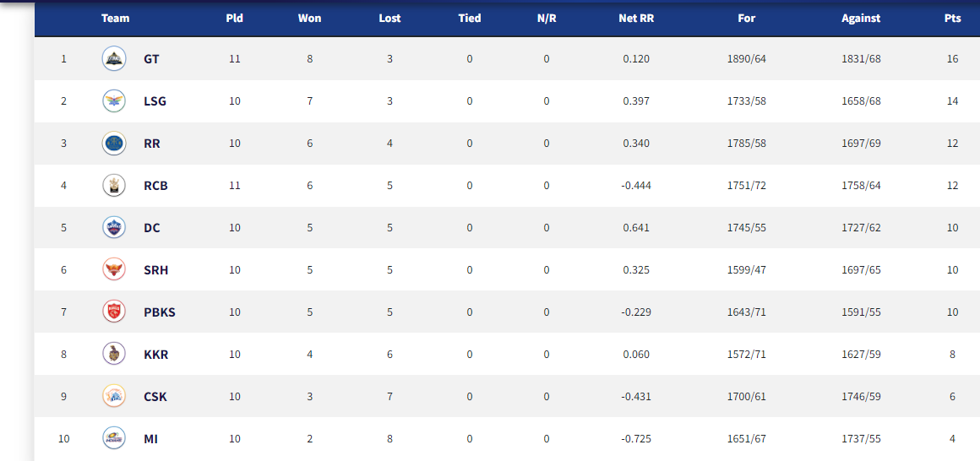The height and width of the screenshot is (461, 980).
Task: Open the GT team name link
Action: (x=151, y=59)
